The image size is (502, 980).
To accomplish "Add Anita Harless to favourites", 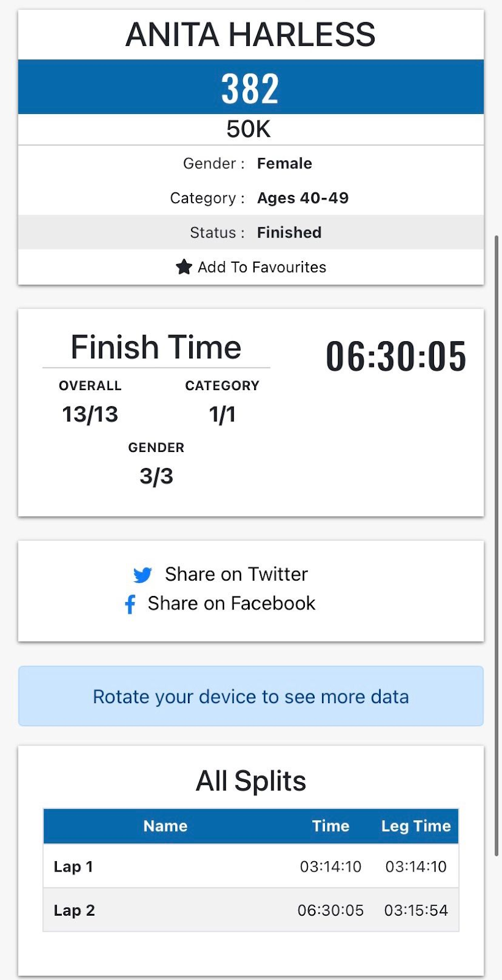I will tap(251, 267).
